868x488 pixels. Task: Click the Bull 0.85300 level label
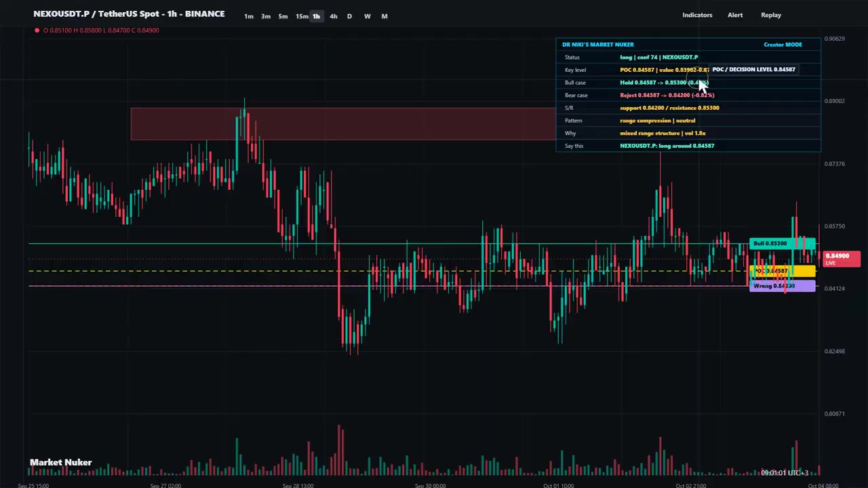tap(783, 243)
